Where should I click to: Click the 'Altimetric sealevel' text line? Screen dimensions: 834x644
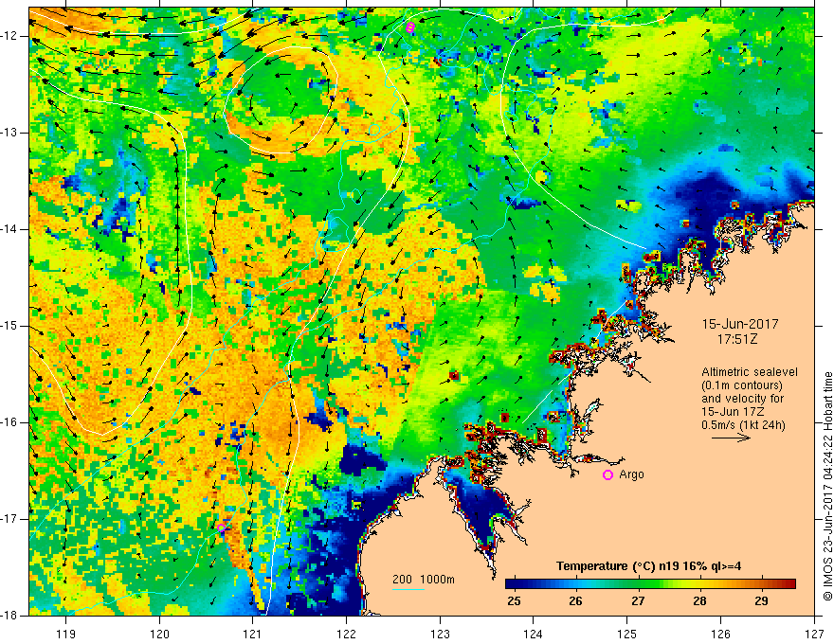pos(750,372)
